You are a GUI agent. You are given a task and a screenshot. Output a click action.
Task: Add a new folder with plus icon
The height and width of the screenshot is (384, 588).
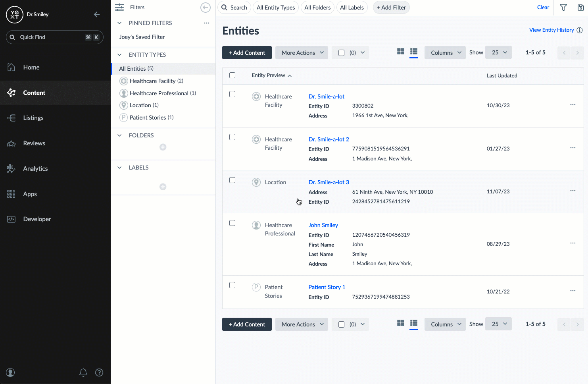pyautogui.click(x=163, y=147)
